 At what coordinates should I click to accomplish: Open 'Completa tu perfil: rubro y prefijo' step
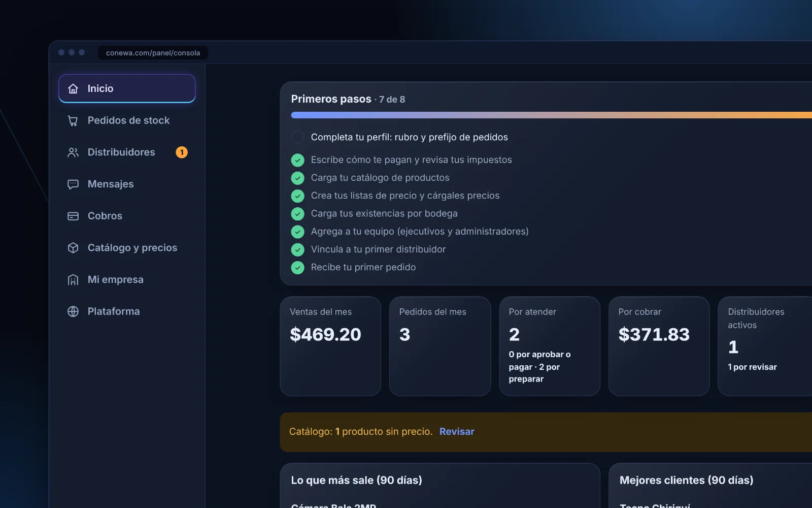[x=409, y=137]
